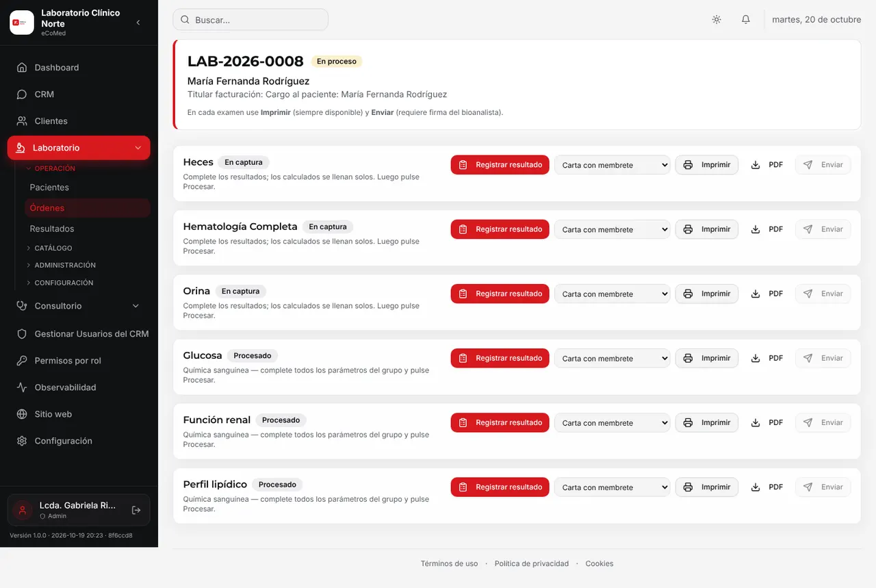Screen dimensions: 876x588
Task: Open paper format dropdown for Heces
Action: click(x=613, y=165)
